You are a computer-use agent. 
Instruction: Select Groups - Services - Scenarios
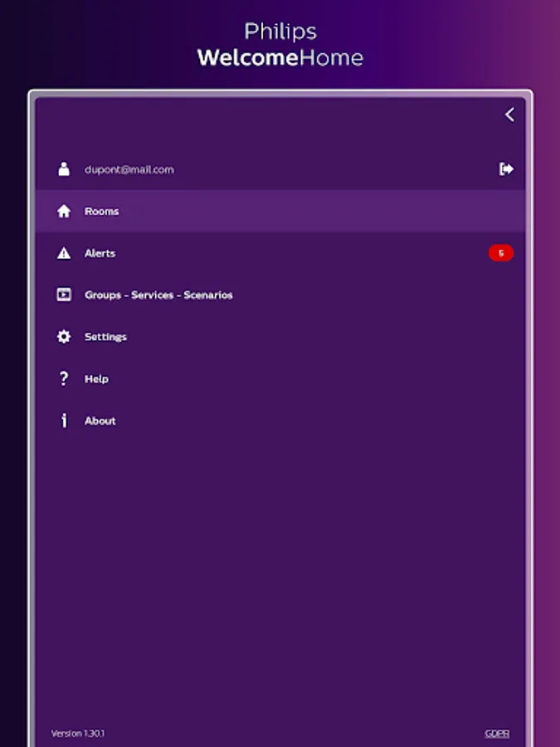coord(280,295)
